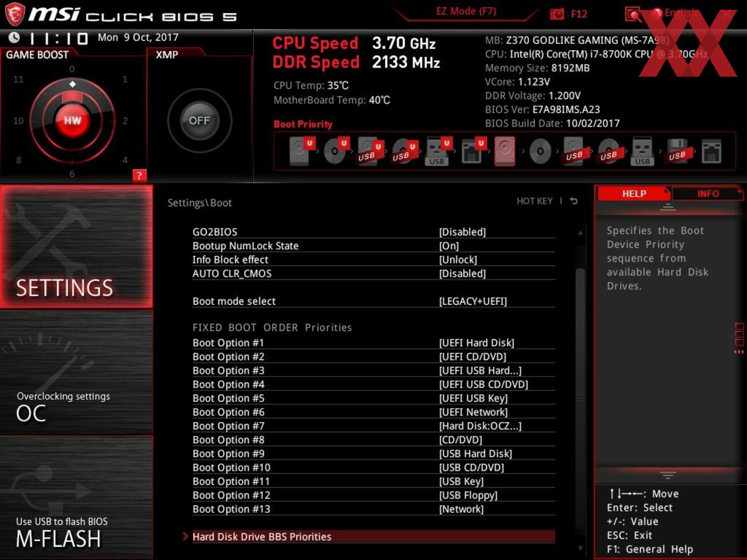Change Boot Option #1 UEFI Hard Disk value
The image size is (747, 560).
477,343
